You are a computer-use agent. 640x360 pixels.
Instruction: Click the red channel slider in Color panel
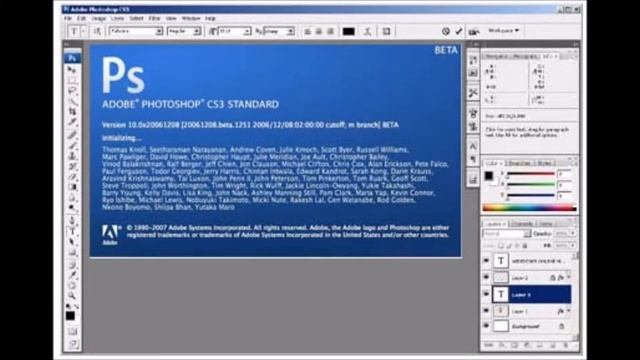pyautogui.click(x=530, y=174)
